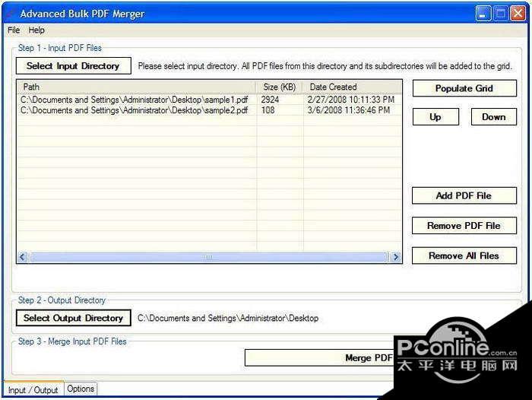The width and height of the screenshot is (532, 400).
Task: Sort grid by Size (KB) column header
Action: pos(280,87)
